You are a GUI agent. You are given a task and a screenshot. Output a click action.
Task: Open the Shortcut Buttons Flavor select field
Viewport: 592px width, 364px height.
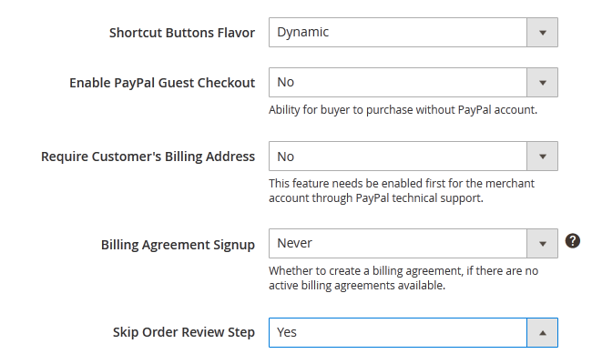[x=398, y=33]
